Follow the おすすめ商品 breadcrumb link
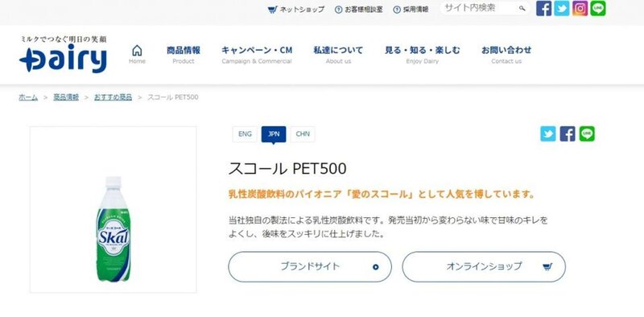The height and width of the screenshot is (317, 644). [x=113, y=97]
